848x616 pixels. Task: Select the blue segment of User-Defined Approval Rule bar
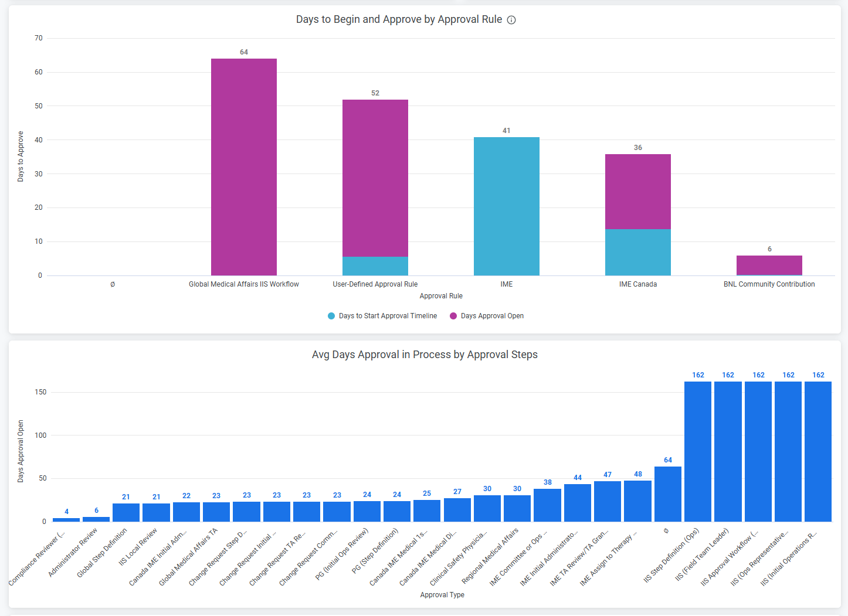[375, 266]
